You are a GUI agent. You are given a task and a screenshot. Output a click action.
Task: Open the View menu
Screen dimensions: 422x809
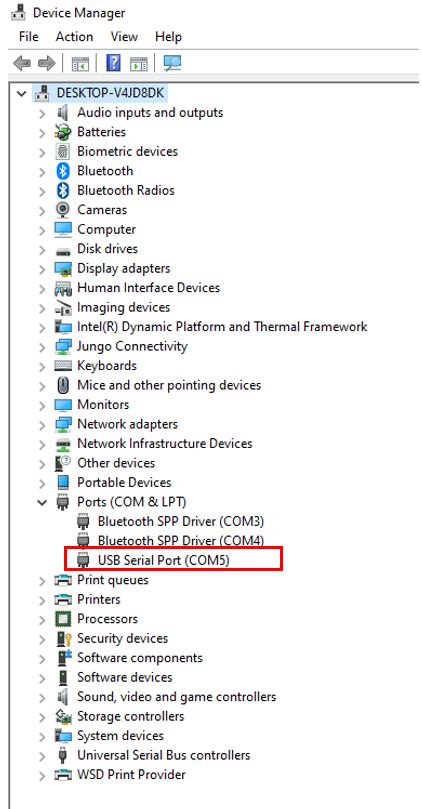(x=124, y=37)
